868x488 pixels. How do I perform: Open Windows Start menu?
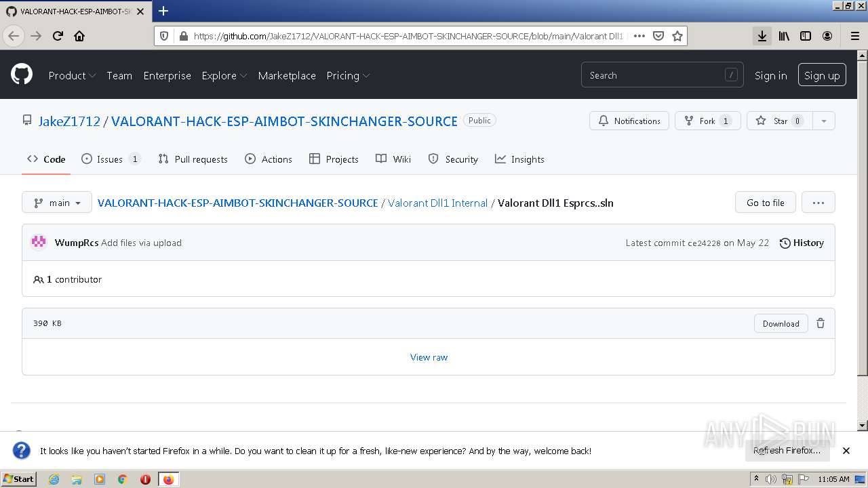[18, 479]
